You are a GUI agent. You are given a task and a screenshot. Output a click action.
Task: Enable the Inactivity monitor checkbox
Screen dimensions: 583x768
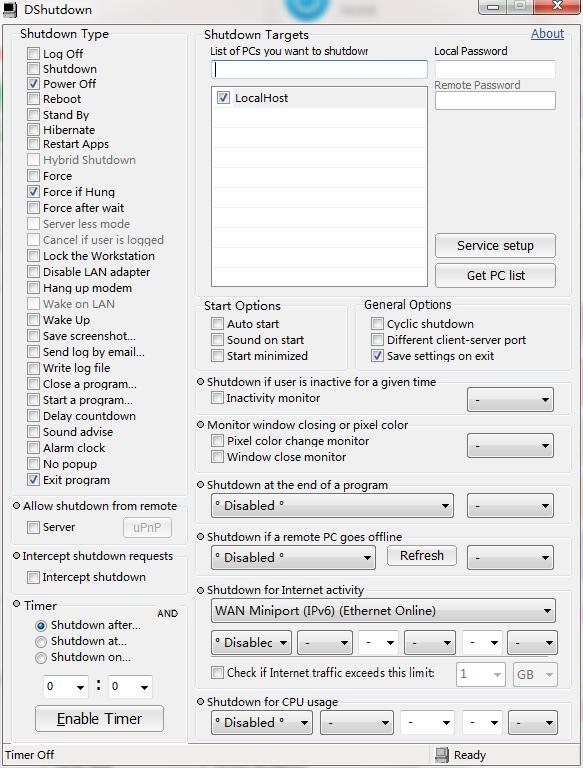218,398
